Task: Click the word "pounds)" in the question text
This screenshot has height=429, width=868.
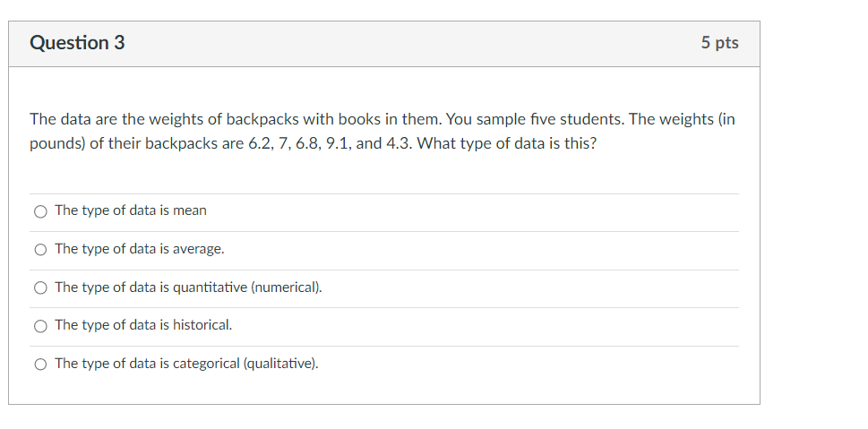Action: pyautogui.click(x=57, y=143)
